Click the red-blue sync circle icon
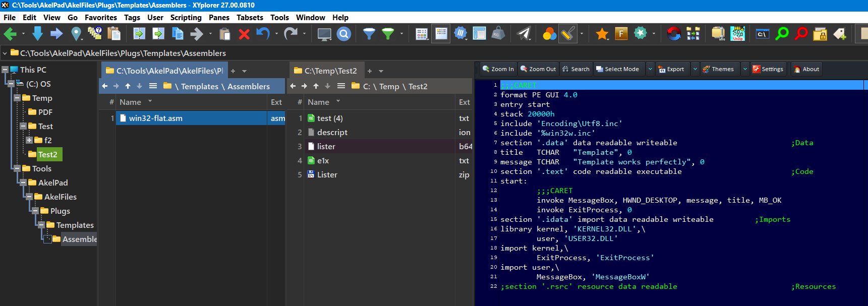The image size is (868, 306). click(x=674, y=34)
